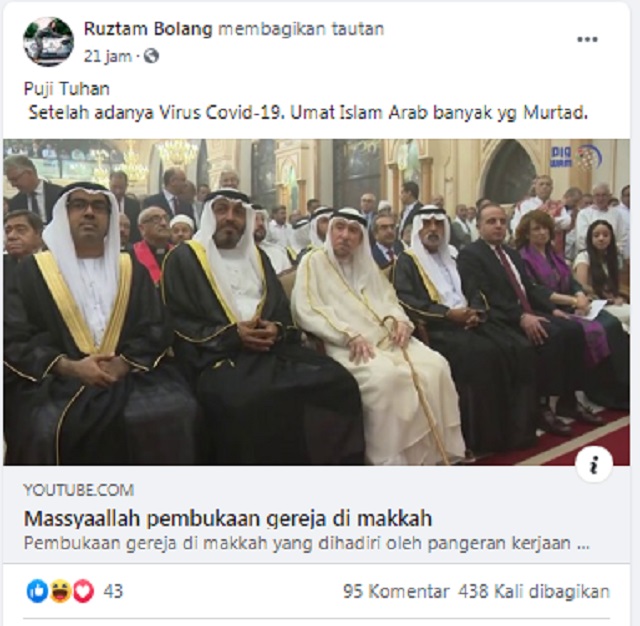
Task: Open the Ruztam Bolang profile name link
Action: pos(148,29)
